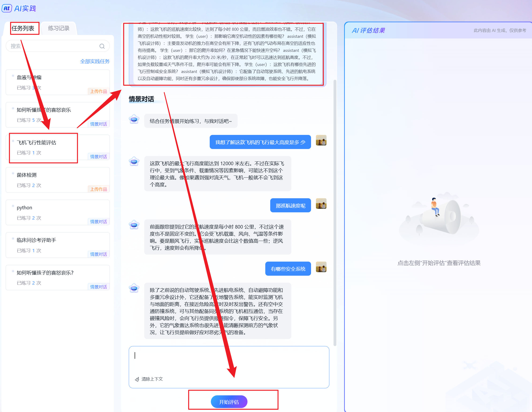532x412 pixels.
Task: Select the 飞机飞行性能评估 task
Action: [x=37, y=142]
